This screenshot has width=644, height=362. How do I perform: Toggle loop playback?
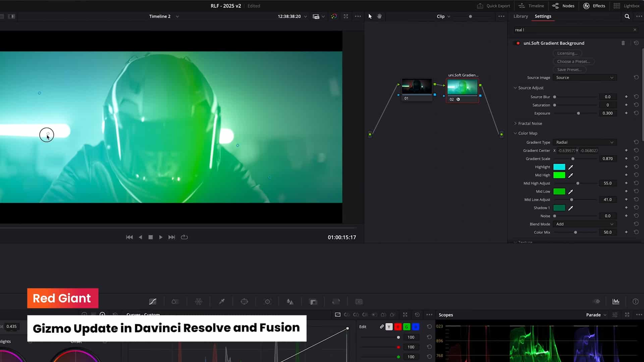[x=184, y=237]
